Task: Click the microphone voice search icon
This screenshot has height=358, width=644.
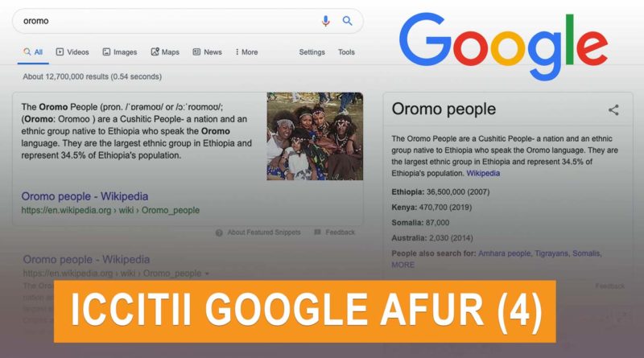Action: click(x=325, y=21)
